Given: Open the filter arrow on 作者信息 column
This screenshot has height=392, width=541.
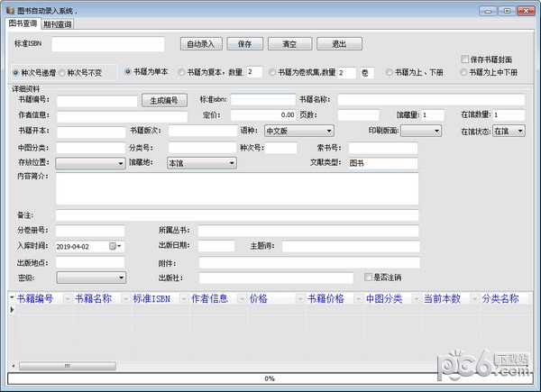Looking at the screenshot, I should tap(243, 298).
